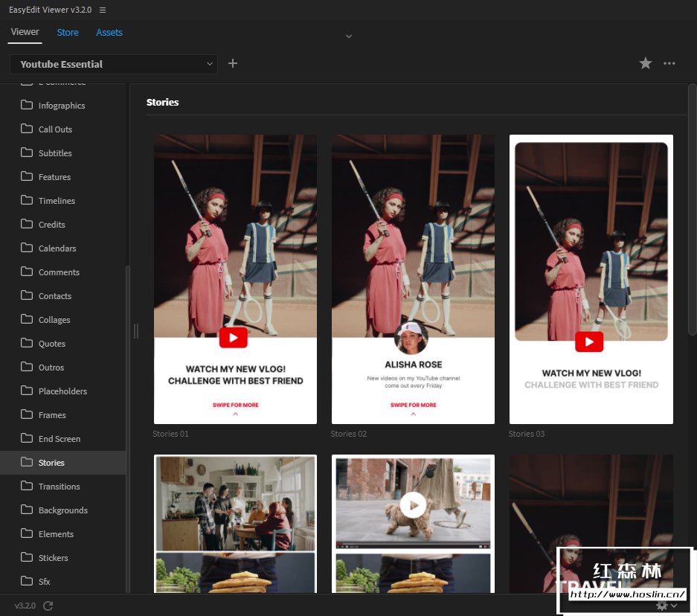
Task: Click the Sfx folder icon
Action: click(27, 581)
